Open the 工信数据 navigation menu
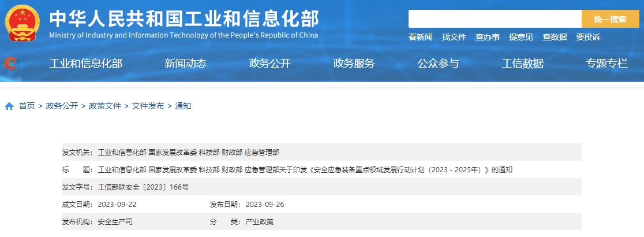644x237 pixels. (522, 64)
